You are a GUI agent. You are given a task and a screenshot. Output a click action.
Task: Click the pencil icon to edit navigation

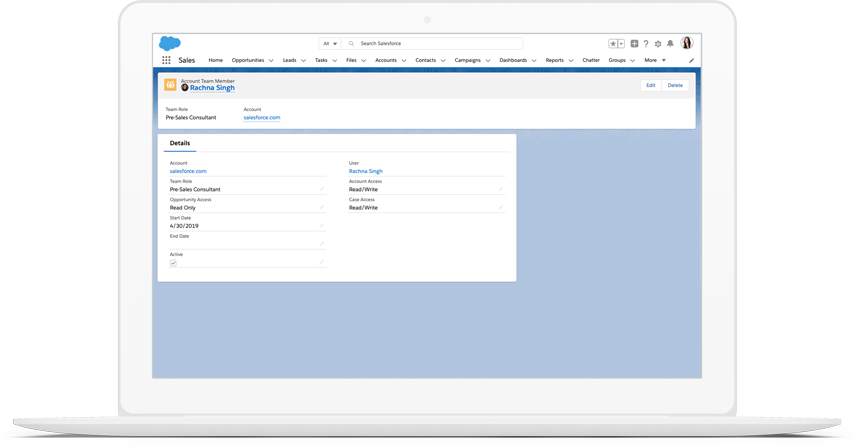pos(691,61)
